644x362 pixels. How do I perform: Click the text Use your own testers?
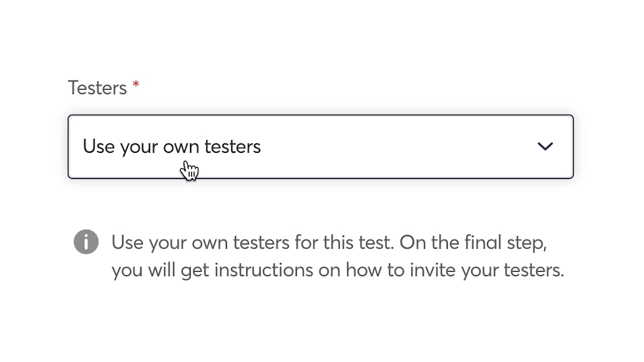(x=172, y=146)
